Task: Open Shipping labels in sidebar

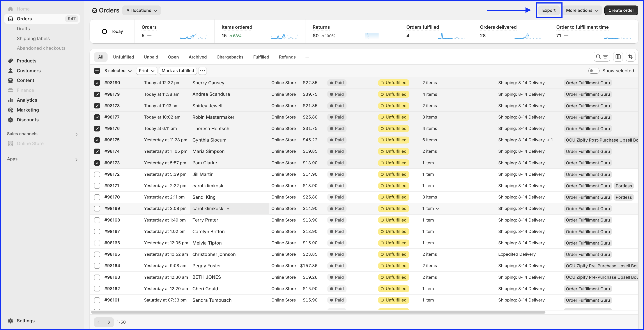Action: pos(33,39)
